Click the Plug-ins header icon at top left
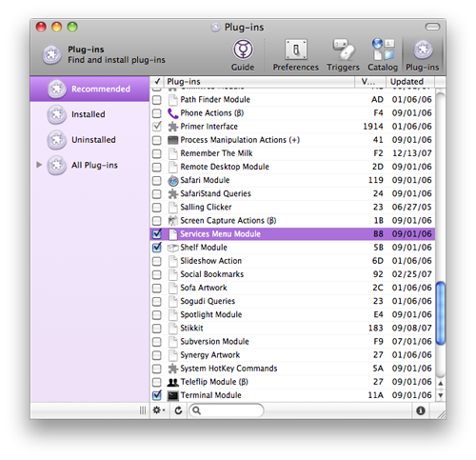The height and width of the screenshot is (460, 476). [x=51, y=54]
